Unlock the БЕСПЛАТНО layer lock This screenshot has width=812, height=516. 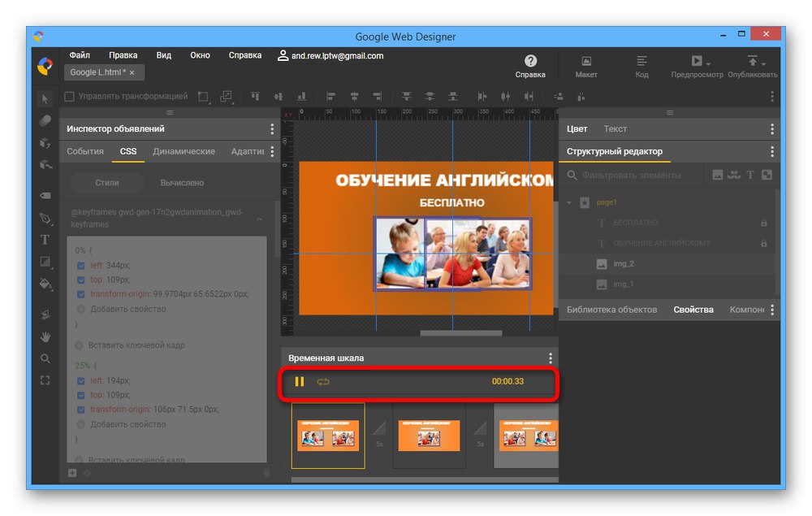pyautogui.click(x=764, y=223)
